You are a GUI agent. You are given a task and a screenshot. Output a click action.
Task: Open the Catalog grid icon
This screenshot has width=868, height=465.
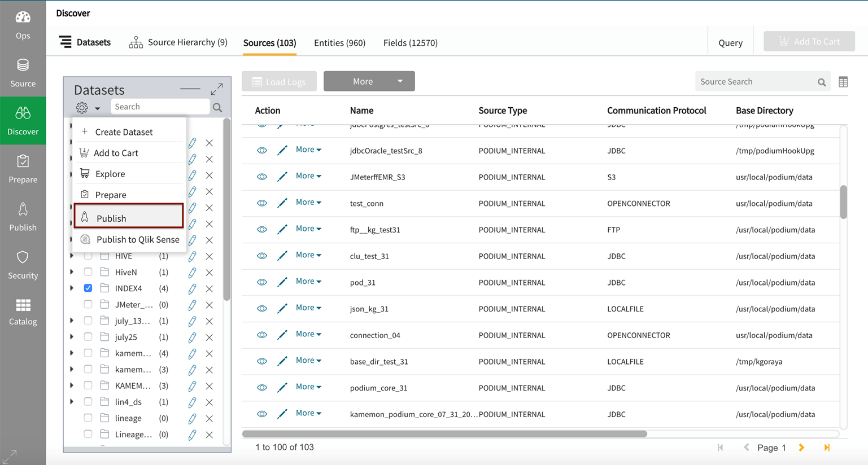[23, 312]
